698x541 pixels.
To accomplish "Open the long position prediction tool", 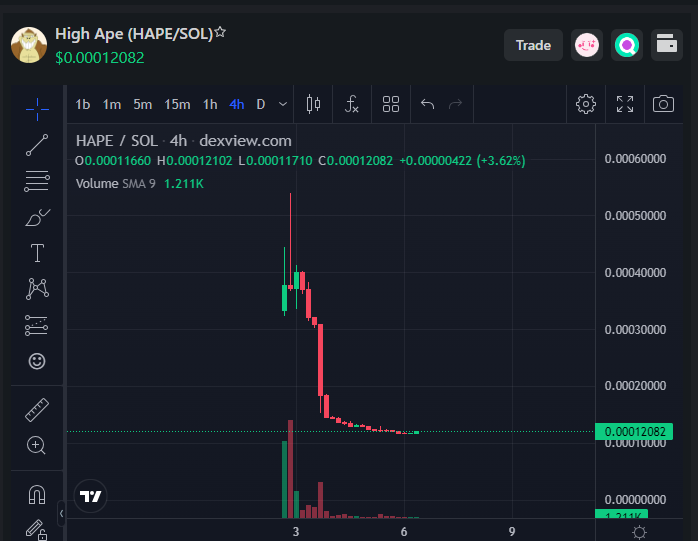I will [37, 325].
